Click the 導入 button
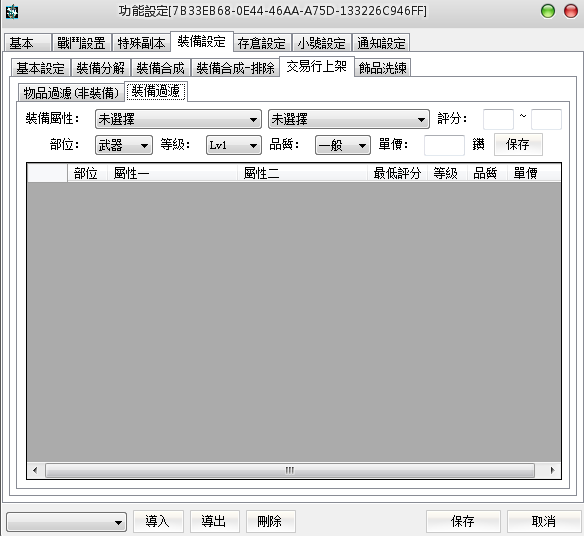The height and width of the screenshot is (536, 584). pos(158,521)
